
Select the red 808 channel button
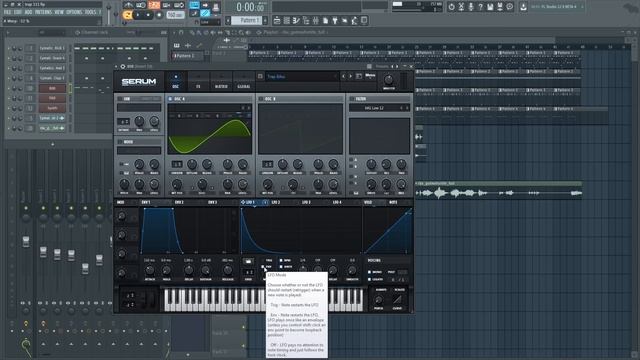[x=52, y=88]
